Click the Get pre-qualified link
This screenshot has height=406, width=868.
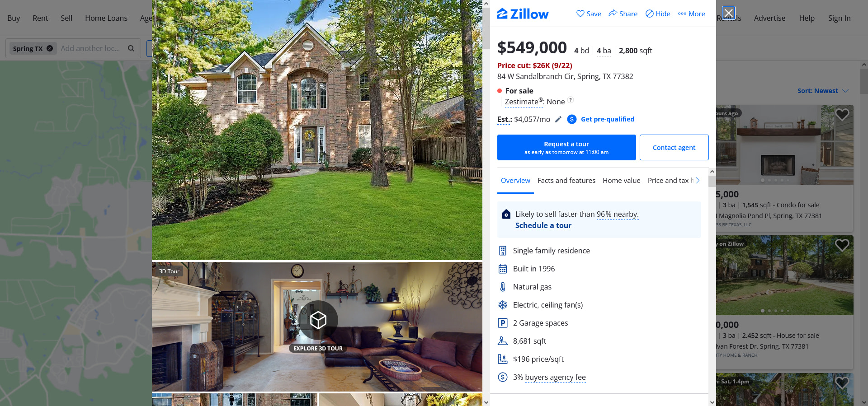pyautogui.click(x=607, y=119)
